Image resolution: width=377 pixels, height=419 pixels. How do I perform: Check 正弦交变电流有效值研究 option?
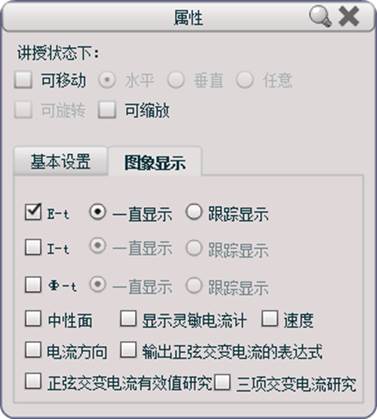[33, 381]
